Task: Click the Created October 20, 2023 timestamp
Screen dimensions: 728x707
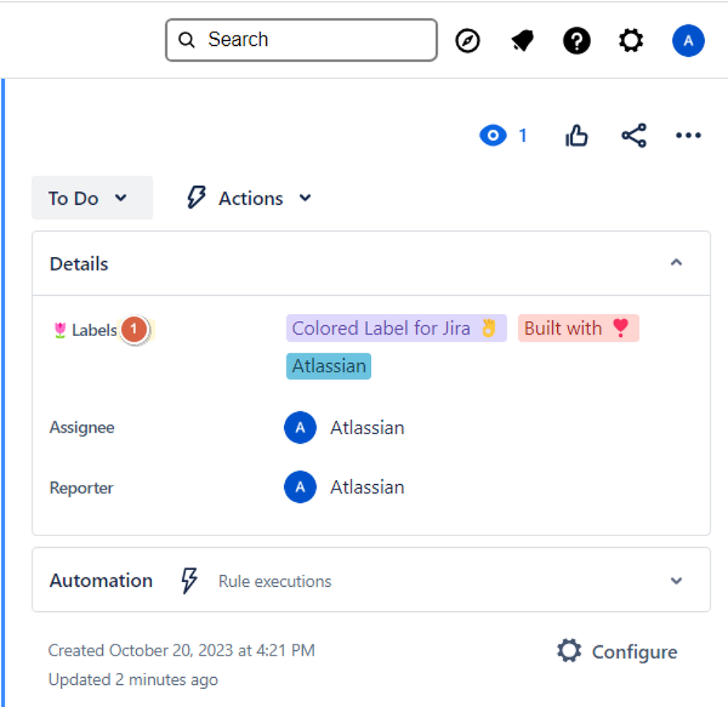Action: click(x=181, y=650)
